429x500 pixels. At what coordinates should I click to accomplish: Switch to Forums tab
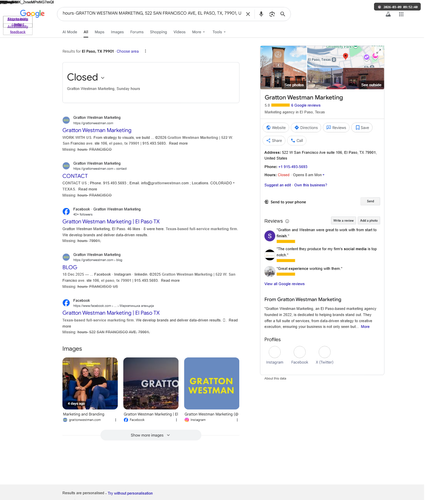tap(138, 32)
